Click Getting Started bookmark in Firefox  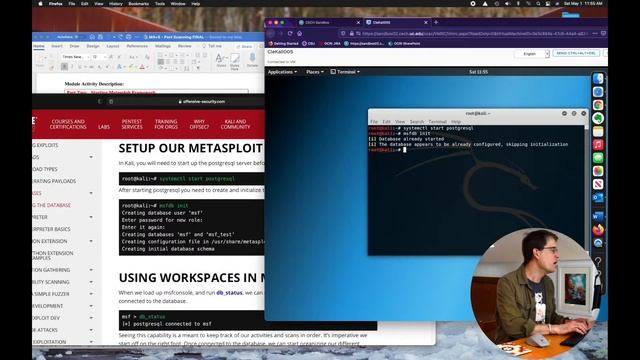284,43
